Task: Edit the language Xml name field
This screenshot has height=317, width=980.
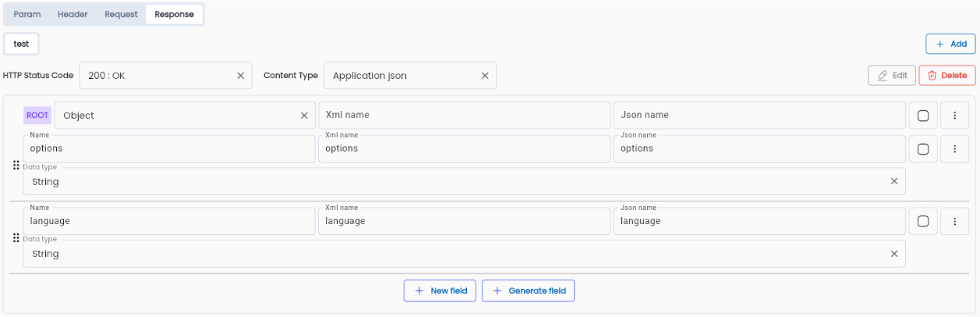Action: tap(465, 221)
